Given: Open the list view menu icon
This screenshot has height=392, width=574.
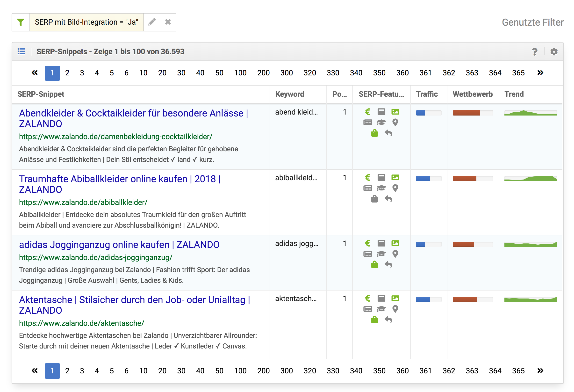Looking at the screenshot, I should pyautogui.click(x=22, y=51).
